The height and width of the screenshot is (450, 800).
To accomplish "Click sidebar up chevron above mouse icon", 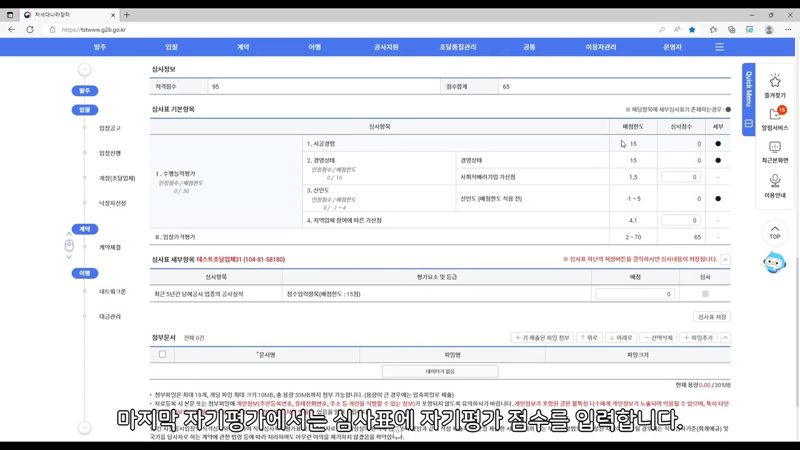I will [69, 234].
